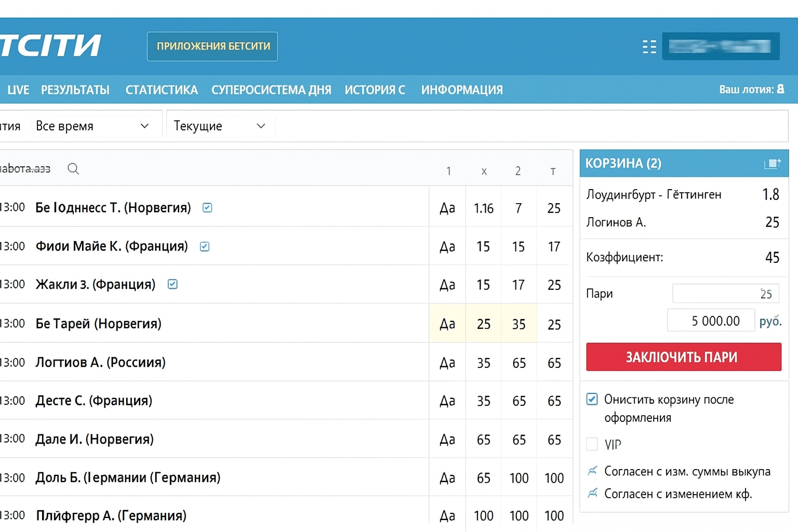This screenshot has height=532, width=798.
Task: Click the icon beside Согласен с изменением кф.
Action: click(x=592, y=494)
